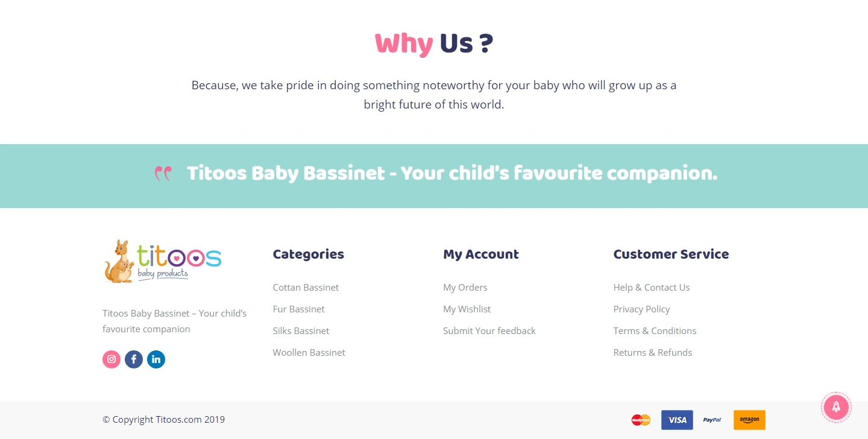This screenshot has height=439, width=868.
Task: Open the LinkedIn social icon
Action: (x=156, y=359)
